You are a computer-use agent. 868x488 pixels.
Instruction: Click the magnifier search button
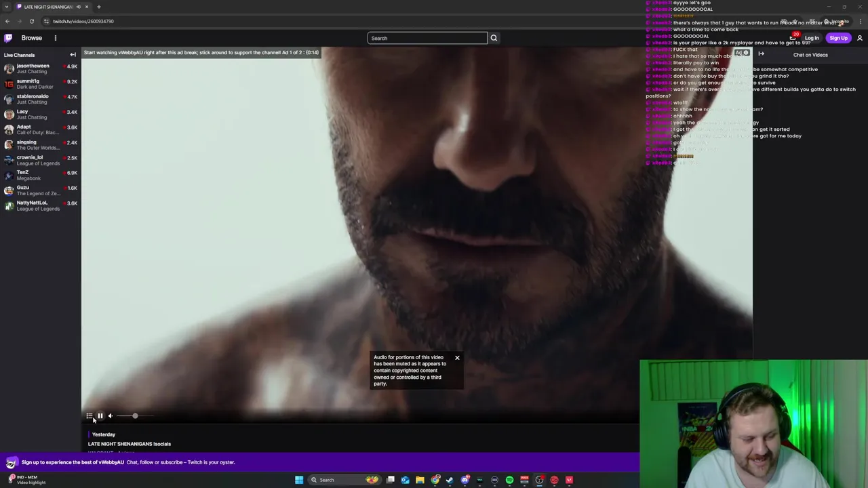coord(494,38)
